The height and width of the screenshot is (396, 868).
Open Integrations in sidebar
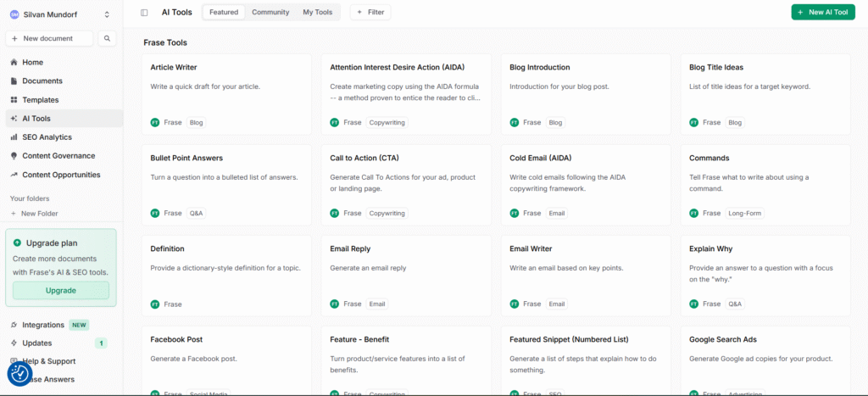(x=43, y=325)
